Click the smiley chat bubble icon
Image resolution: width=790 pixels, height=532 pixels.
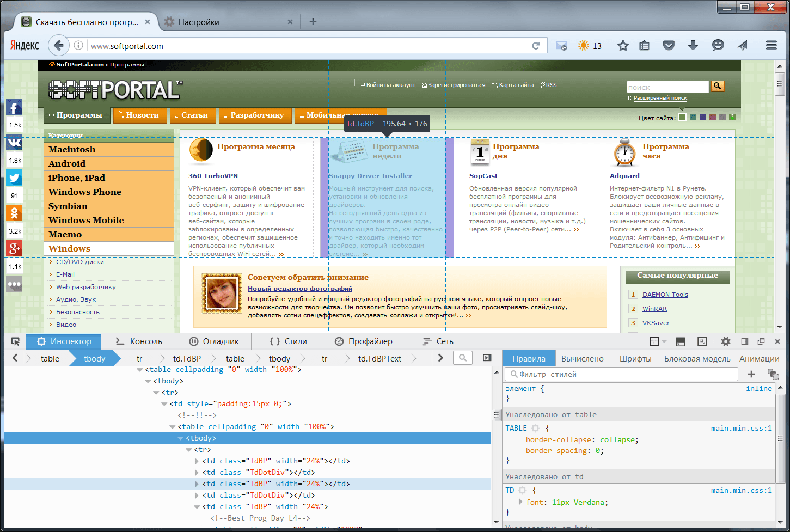718,46
